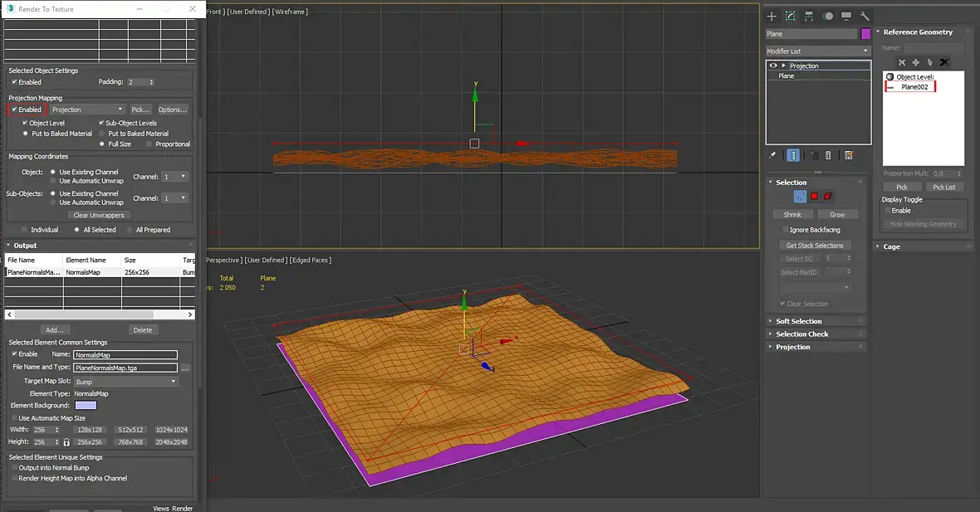980x512 pixels.
Task: Click the 3ds Max icon in Render To Texture title
Action: point(11,9)
